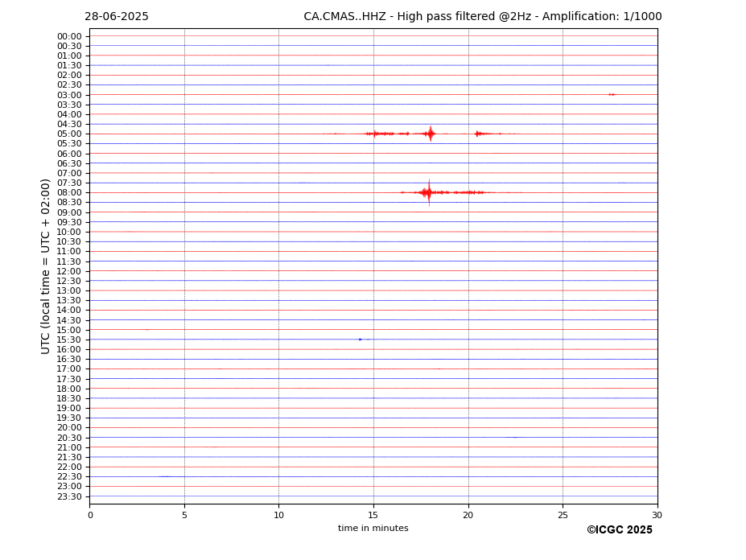Click the 04:00 time row label
Image resolution: width=746 pixels, height=560 pixels.
coord(69,115)
